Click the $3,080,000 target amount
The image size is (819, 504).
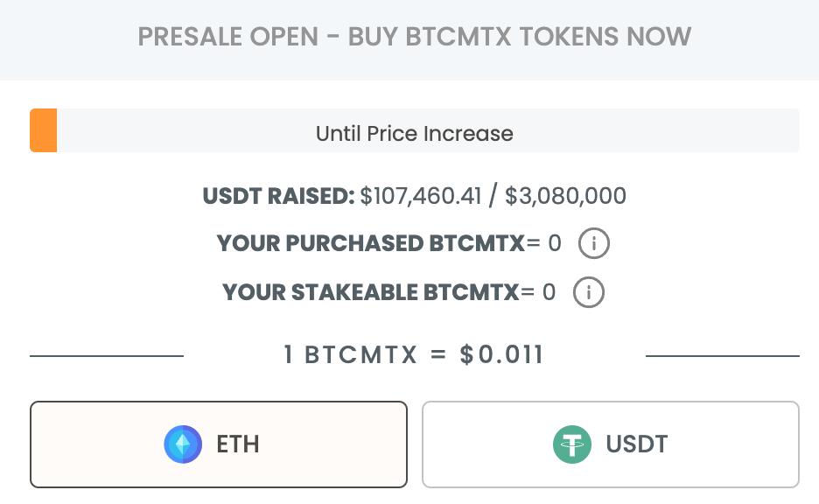pyautogui.click(x=565, y=196)
